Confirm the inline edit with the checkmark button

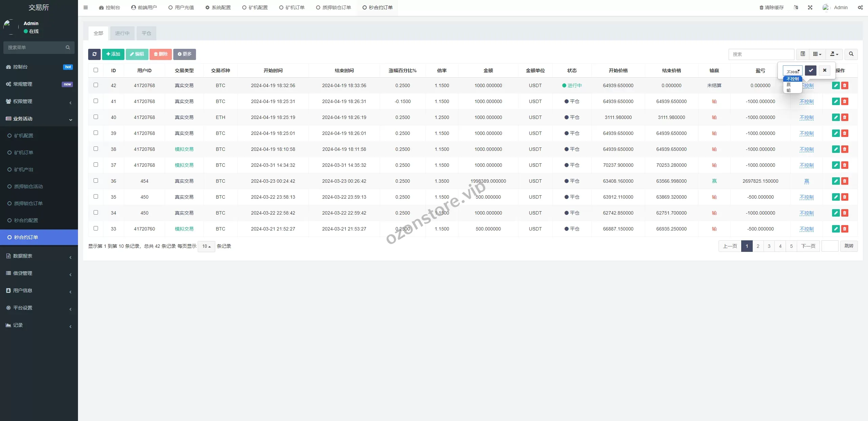pos(811,71)
